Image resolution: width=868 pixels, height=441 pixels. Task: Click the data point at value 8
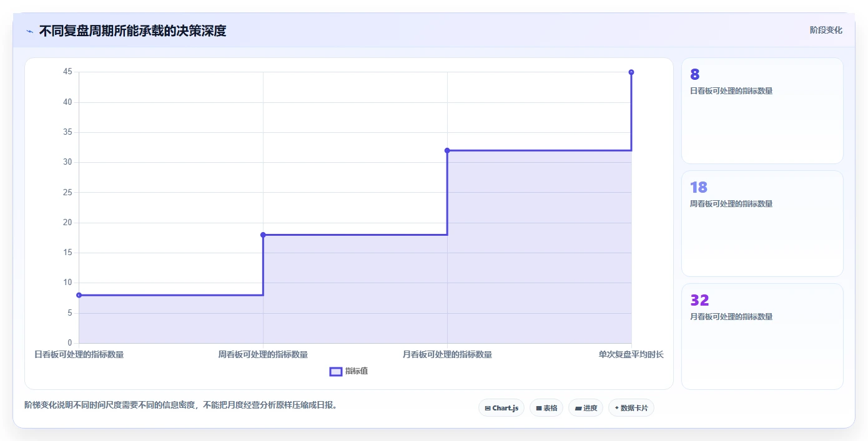coord(79,295)
